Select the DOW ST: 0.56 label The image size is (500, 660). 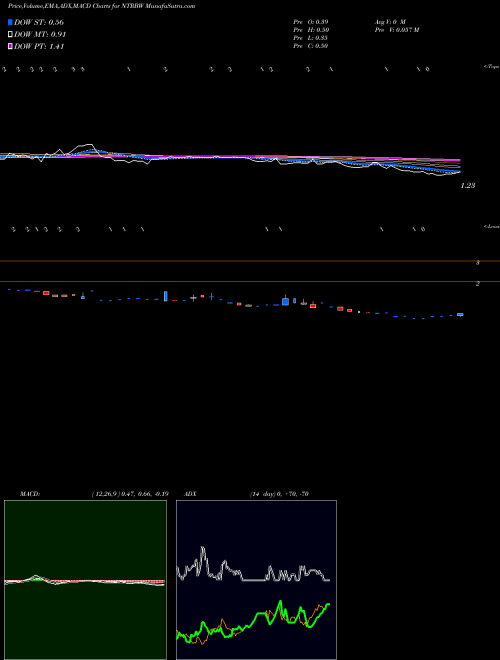pyautogui.click(x=39, y=22)
